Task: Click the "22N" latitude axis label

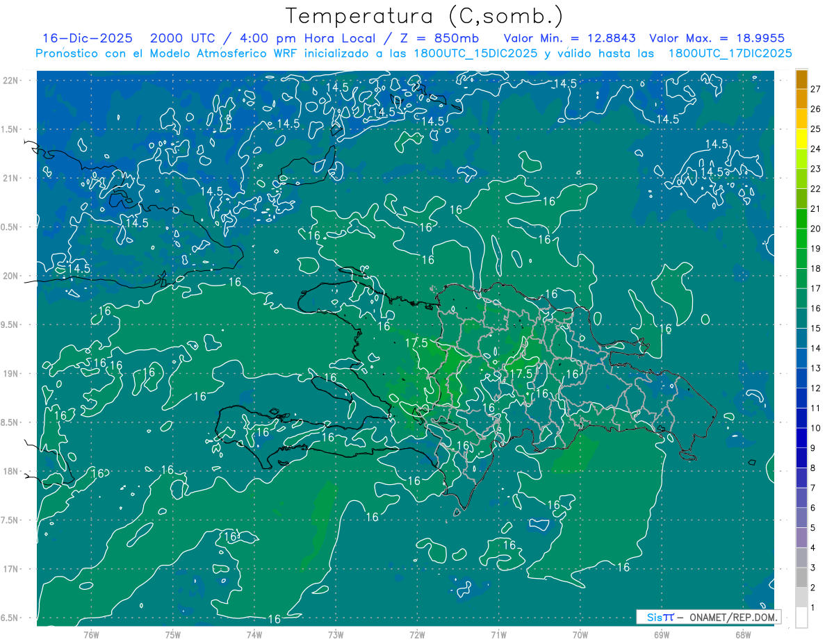Action: pyautogui.click(x=11, y=81)
